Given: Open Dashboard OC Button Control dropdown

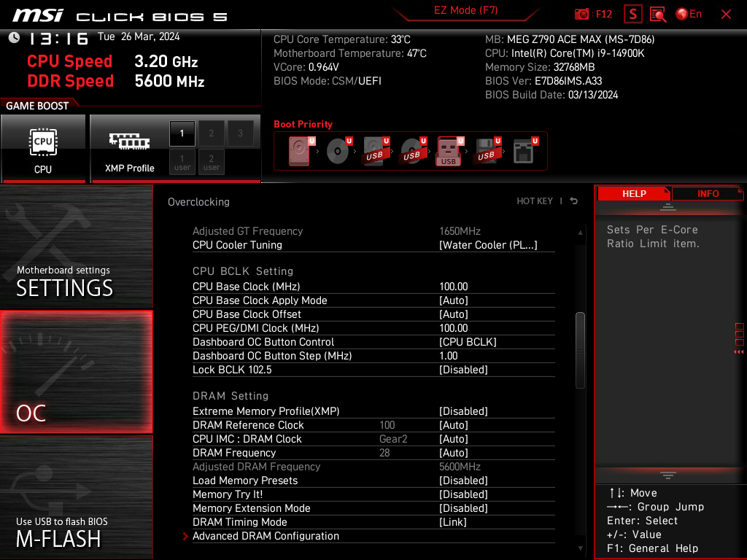Looking at the screenshot, I should (373, 342).
